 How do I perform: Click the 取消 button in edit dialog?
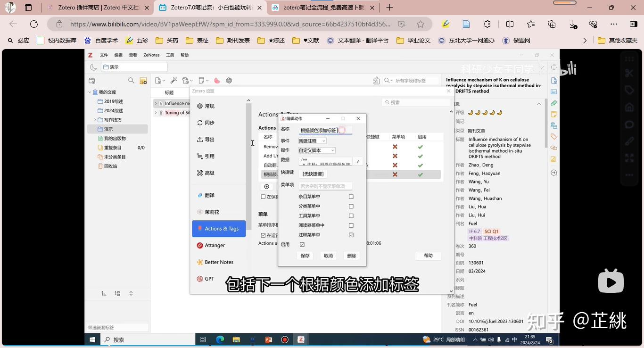[328, 256]
